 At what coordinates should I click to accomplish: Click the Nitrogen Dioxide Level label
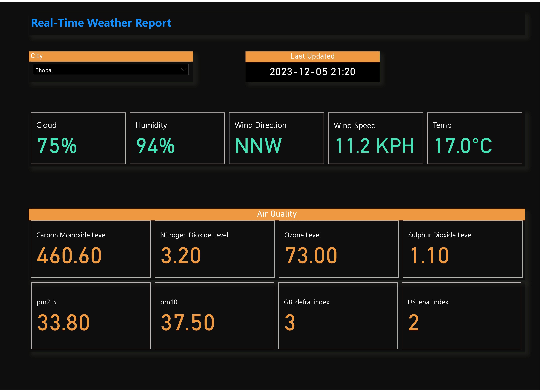pyautogui.click(x=194, y=235)
